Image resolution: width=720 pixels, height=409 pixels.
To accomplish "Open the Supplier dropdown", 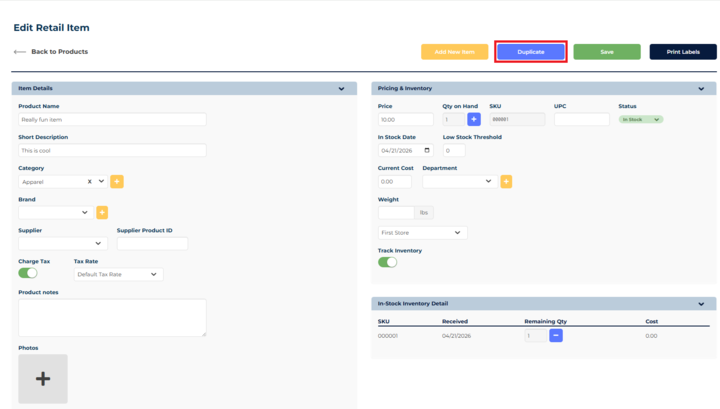I will (62, 243).
